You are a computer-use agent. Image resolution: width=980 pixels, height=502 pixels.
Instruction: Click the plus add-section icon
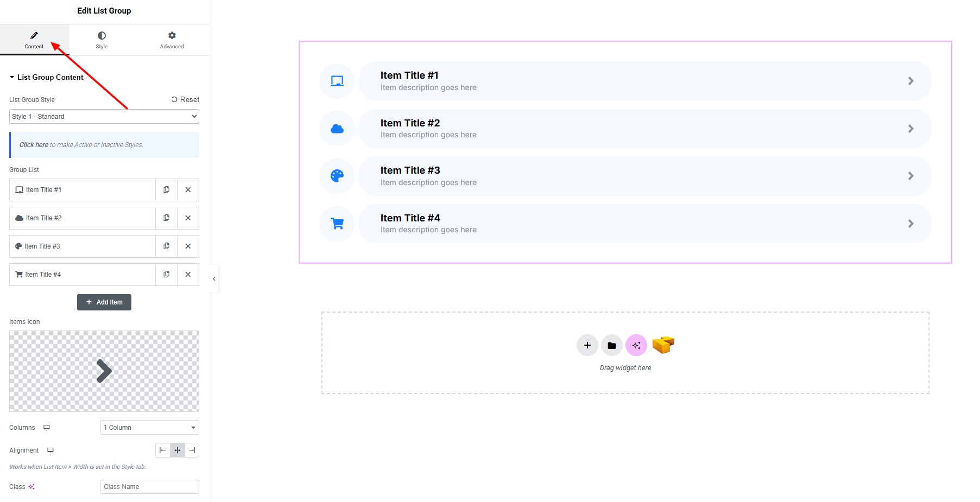587,345
